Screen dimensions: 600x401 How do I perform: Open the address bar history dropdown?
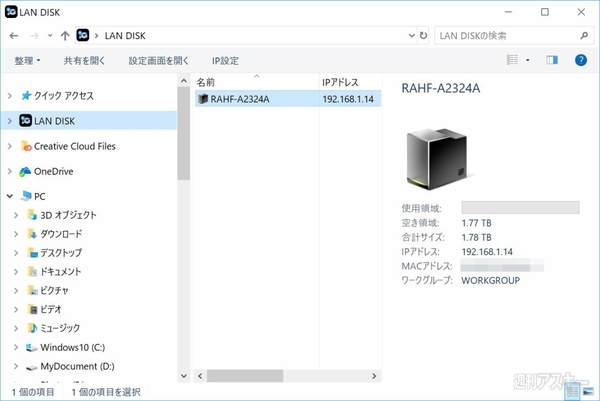pyautogui.click(x=412, y=36)
